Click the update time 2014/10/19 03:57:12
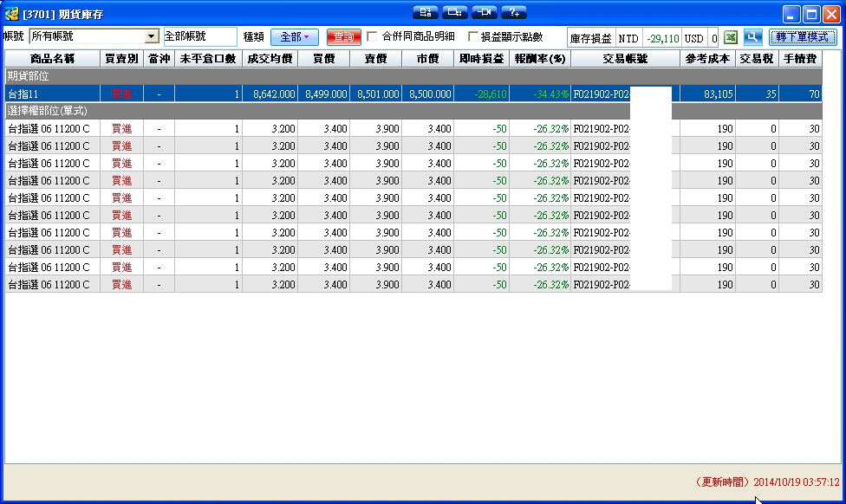The width and height of the screenshot is (846, 504). click(797, 481)
